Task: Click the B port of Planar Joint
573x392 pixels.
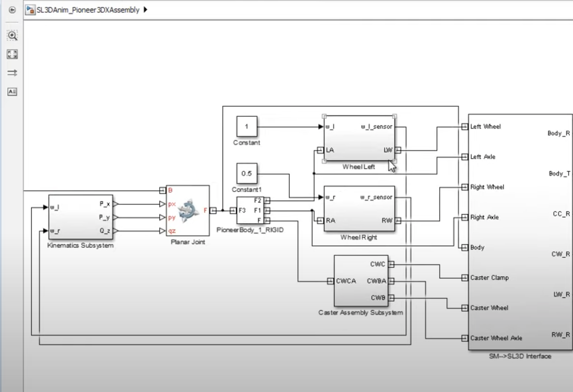Action: (162, 190)
